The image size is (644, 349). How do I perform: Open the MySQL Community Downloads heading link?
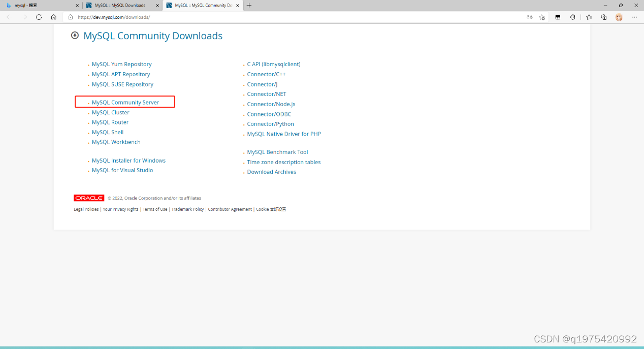153,36
